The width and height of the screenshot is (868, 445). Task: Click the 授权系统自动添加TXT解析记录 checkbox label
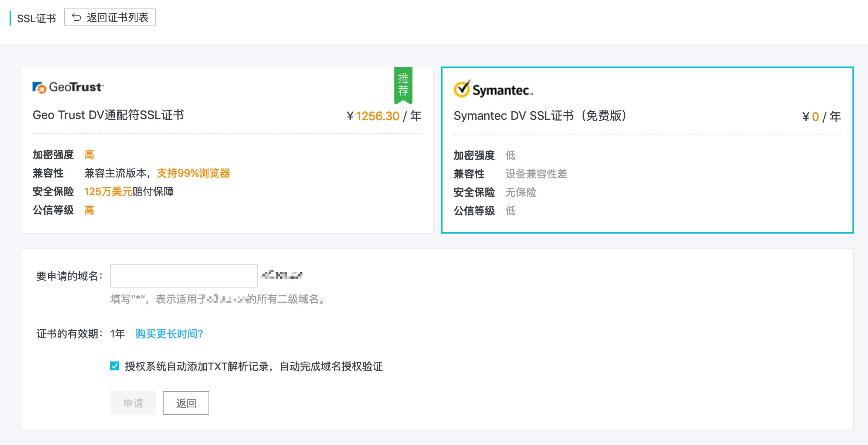tap(254, 366)
